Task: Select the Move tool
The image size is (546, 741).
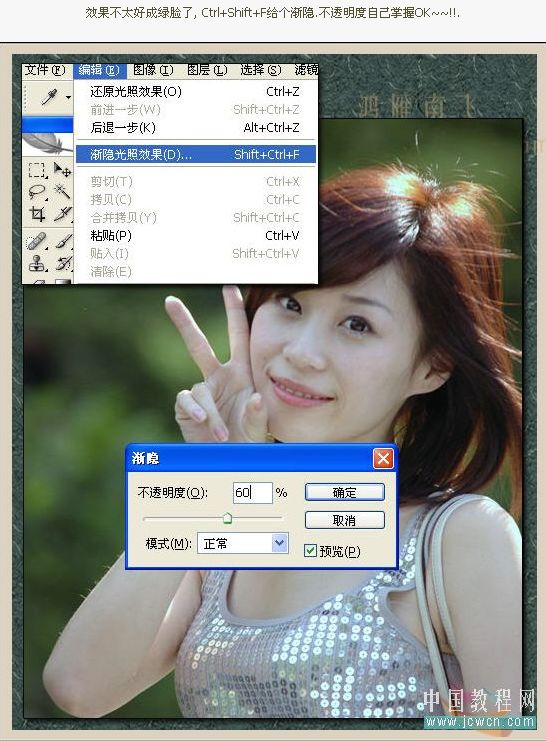Action: [62, 170]
